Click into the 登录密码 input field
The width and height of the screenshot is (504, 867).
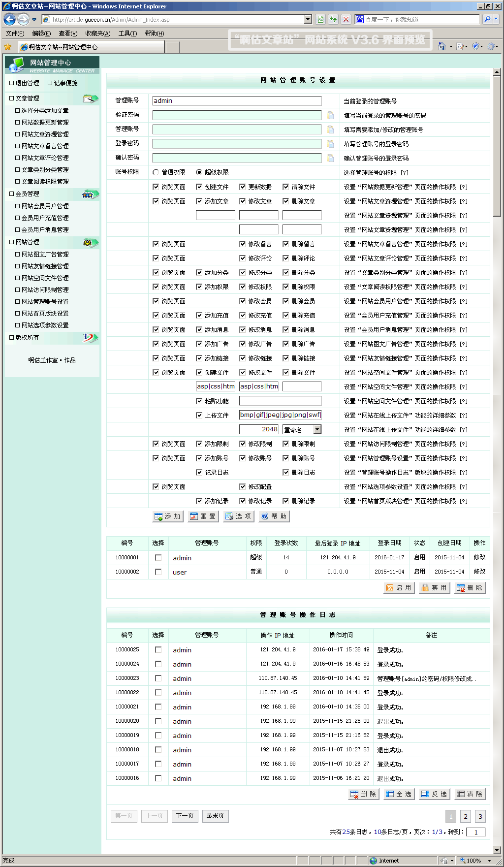237,144
